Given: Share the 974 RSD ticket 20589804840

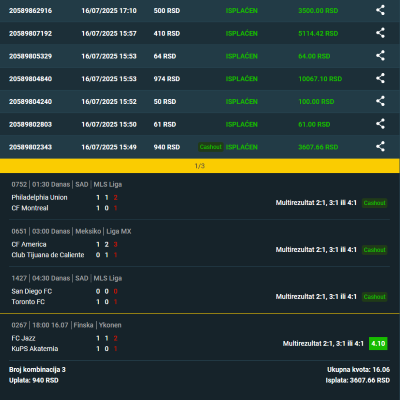Looking at the screenshot, I should click(x=380, y=79).
